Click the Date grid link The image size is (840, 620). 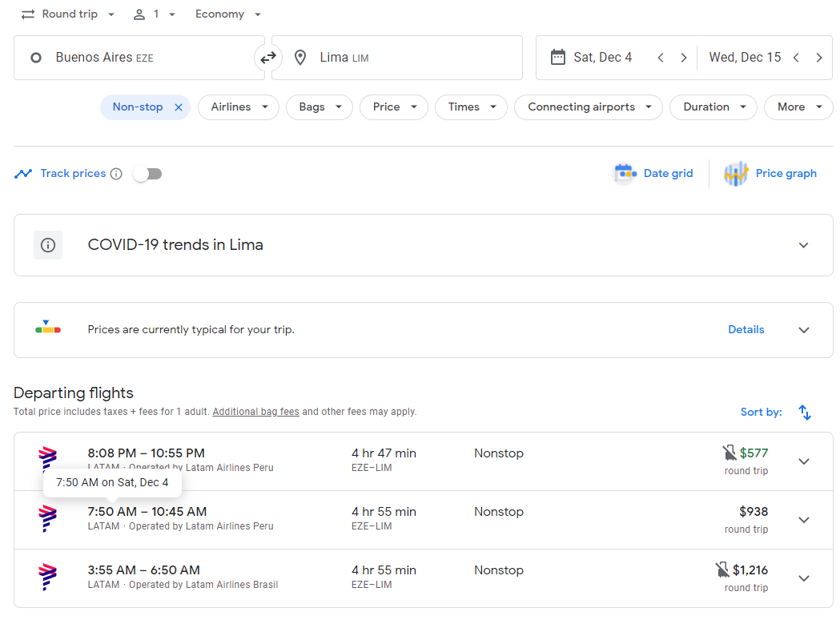point(668,173)
